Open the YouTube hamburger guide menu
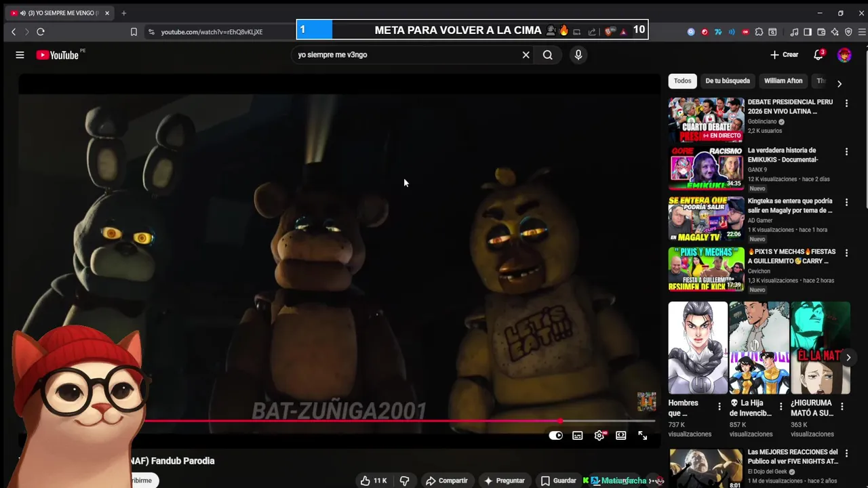 coord(20,55)
